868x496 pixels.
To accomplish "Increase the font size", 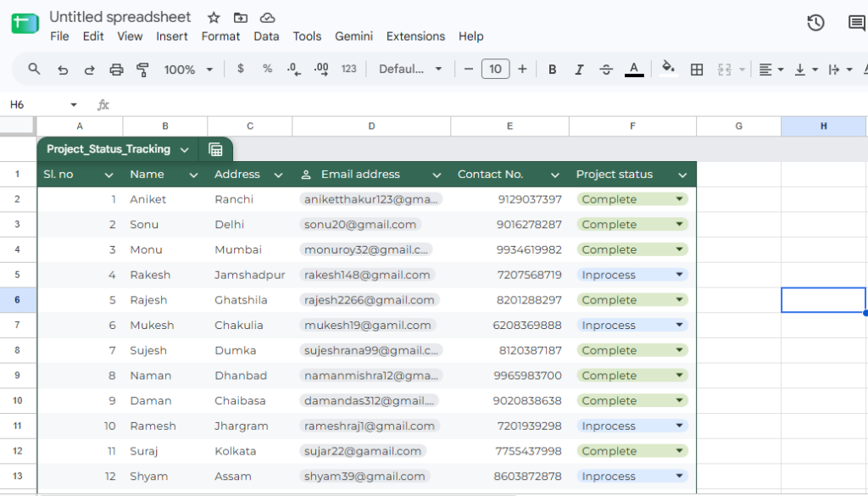I will pos(522,70).
